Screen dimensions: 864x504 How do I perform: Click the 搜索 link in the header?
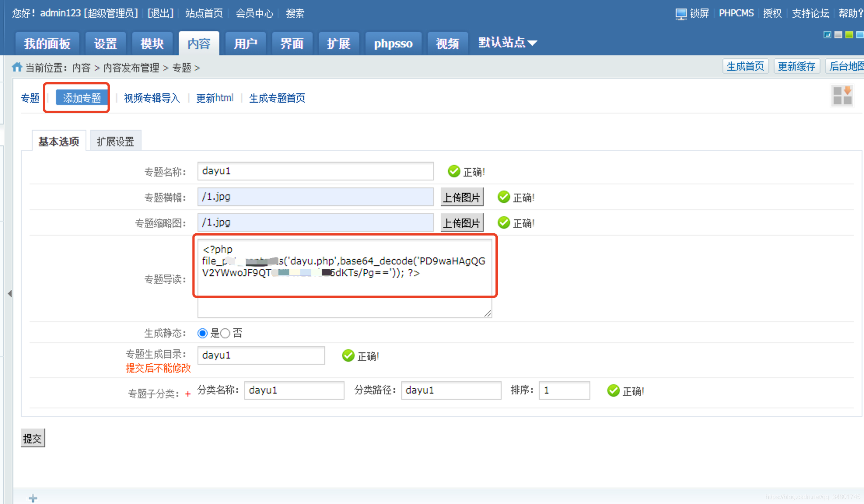[x=295, y=14]
